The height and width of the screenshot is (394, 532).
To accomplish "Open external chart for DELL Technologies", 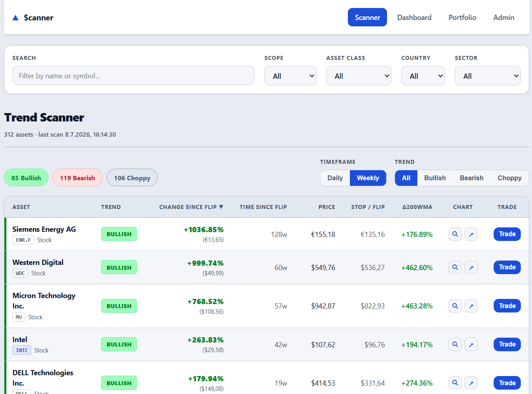I will [471, 383].
